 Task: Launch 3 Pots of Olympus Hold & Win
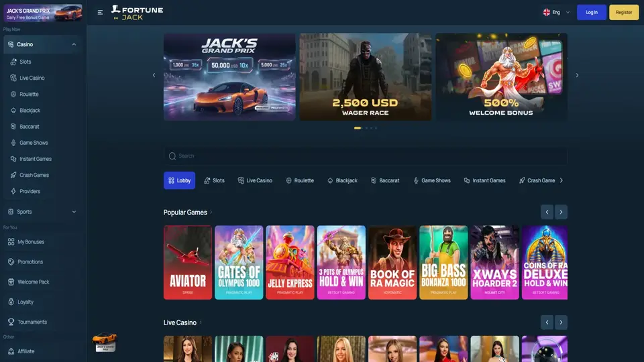pyautogui.click(x=341, y=262)
